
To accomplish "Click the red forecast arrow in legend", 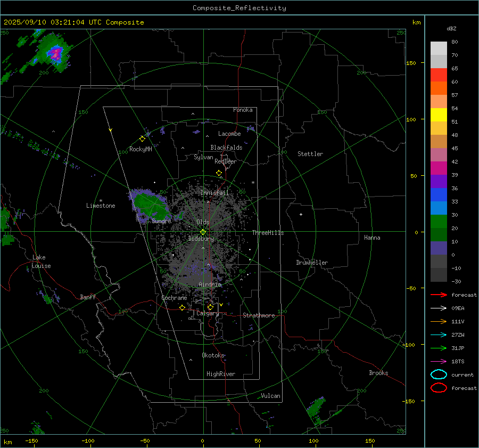I will point(439,295).
